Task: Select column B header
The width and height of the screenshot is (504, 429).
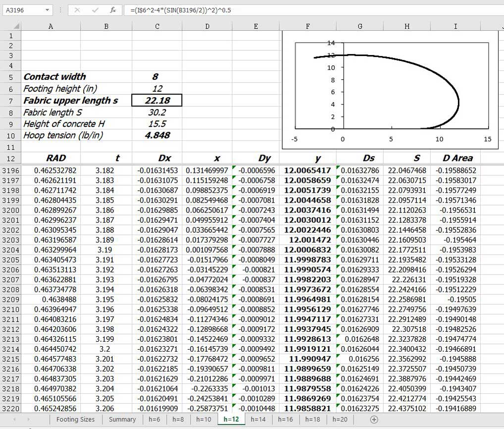Action: 106,26
